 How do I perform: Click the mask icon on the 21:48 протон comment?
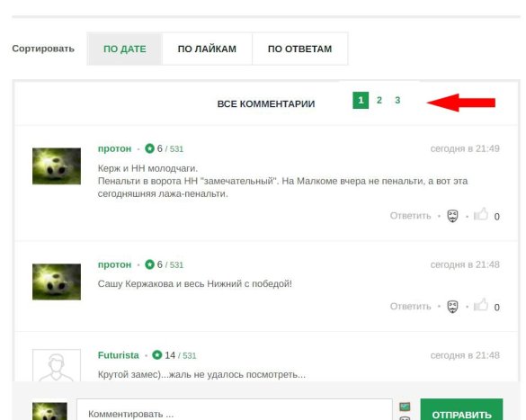point(452,307)
